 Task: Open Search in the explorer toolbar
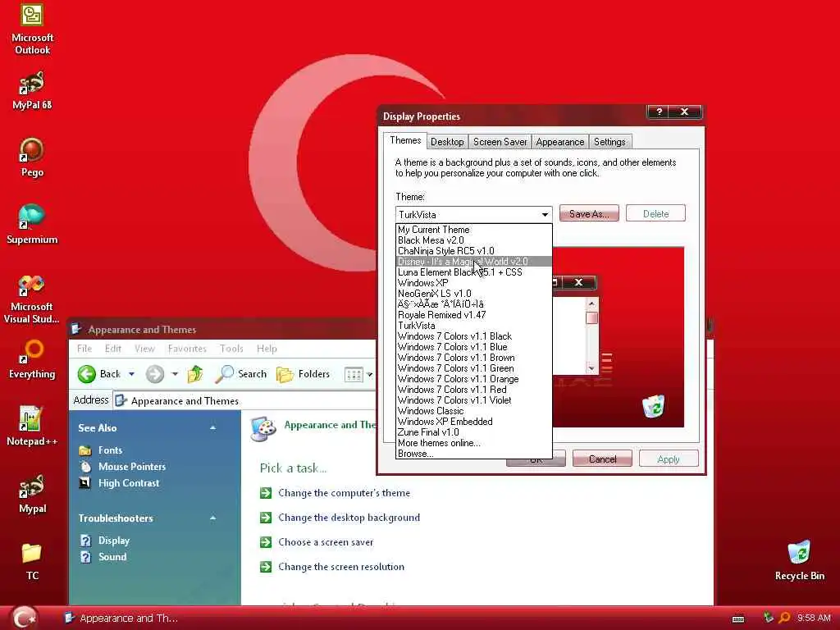(x=240, y=374)
